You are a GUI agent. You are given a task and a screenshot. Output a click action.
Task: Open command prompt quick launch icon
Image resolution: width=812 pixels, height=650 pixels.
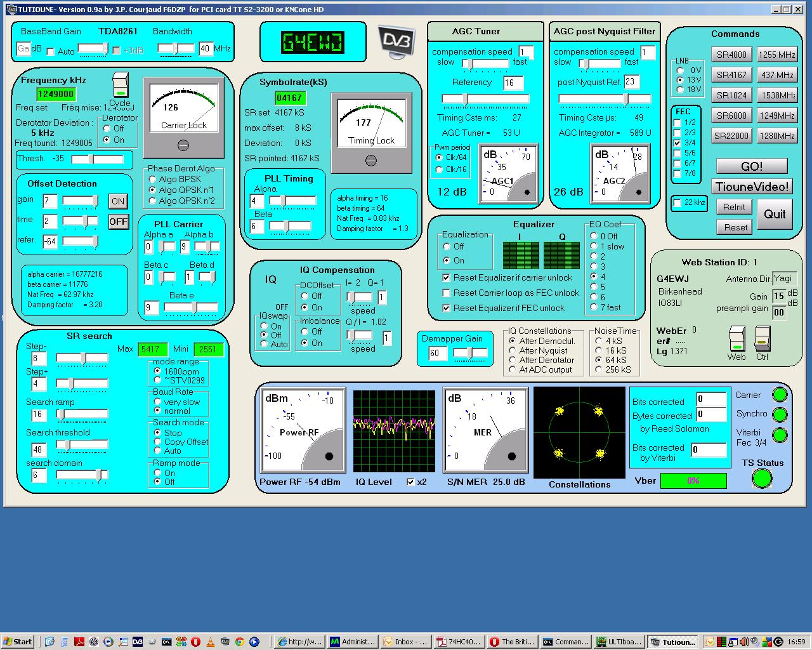166,642
